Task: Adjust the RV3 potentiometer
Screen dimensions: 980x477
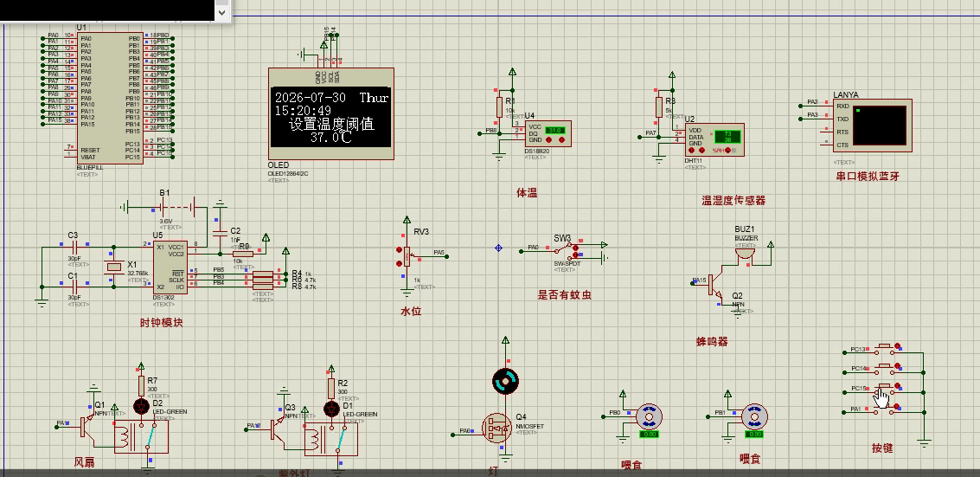Action: click(x=404, y=255)
